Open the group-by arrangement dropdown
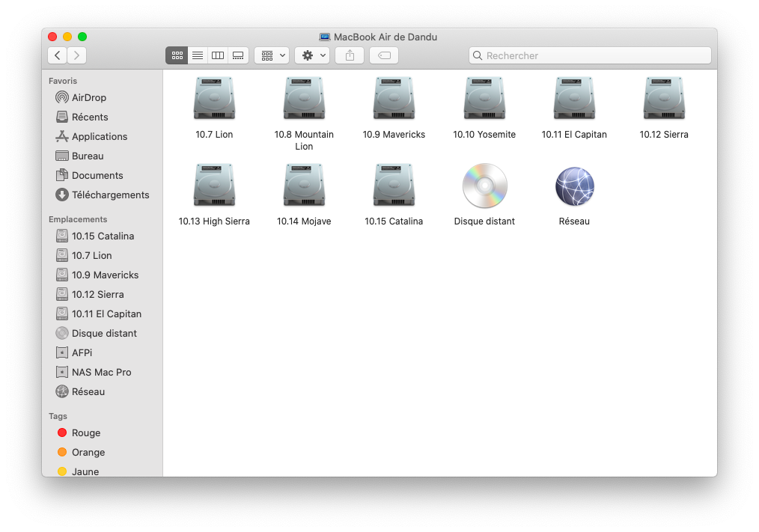Viewport: 759px width, 532px height. point(272,55)
